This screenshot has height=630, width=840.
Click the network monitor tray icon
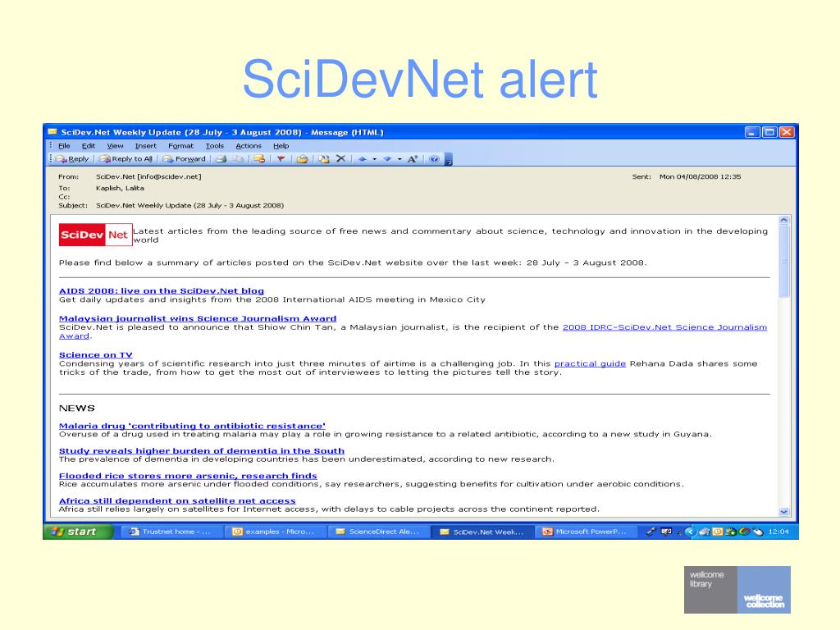[x=666, y=532]
